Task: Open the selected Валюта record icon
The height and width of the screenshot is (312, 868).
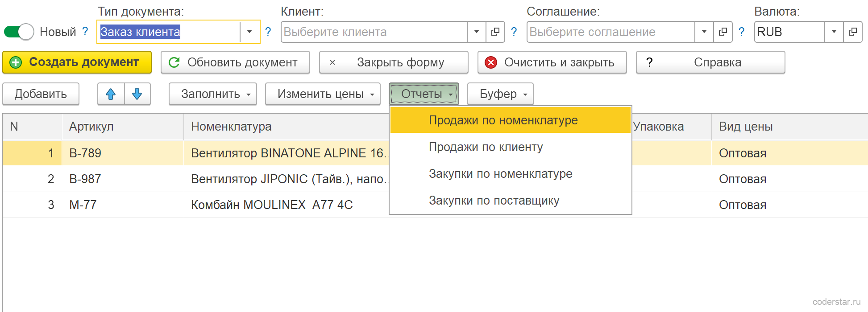Action: pos(853,32)
